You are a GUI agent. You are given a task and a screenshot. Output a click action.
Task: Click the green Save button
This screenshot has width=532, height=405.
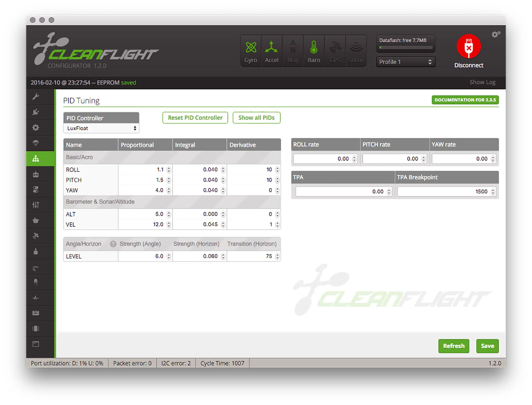coord(487,346)
